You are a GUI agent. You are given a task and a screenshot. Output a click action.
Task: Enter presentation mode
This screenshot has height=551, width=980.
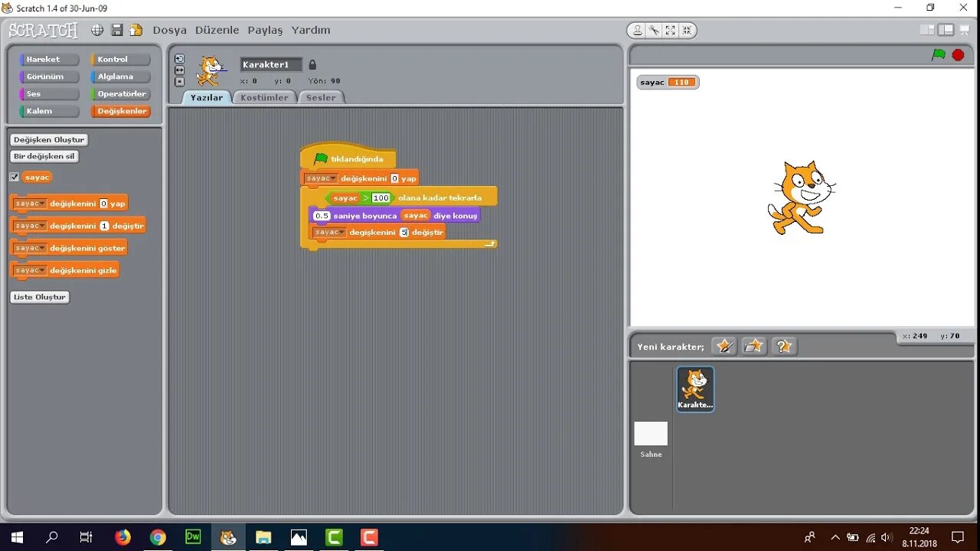tap(965, 30)
